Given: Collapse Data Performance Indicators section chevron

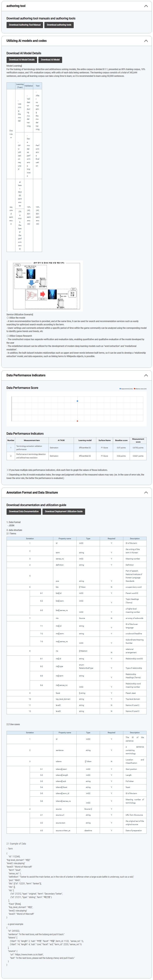Looking at the screenshot, I should click(146, 375).
